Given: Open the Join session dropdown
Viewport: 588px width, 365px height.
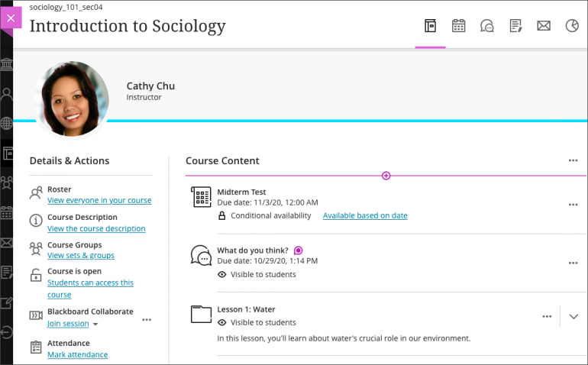Looking at the screenshot, I should (96, 325).
